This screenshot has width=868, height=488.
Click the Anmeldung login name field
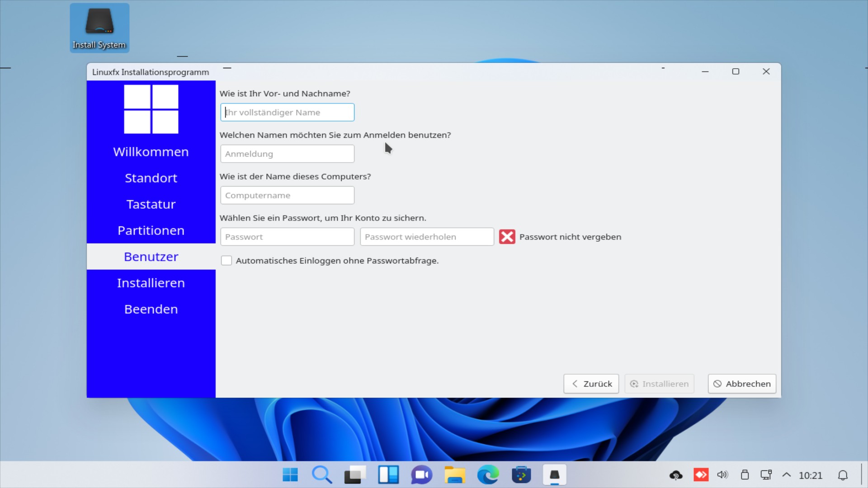pos(288,154)
